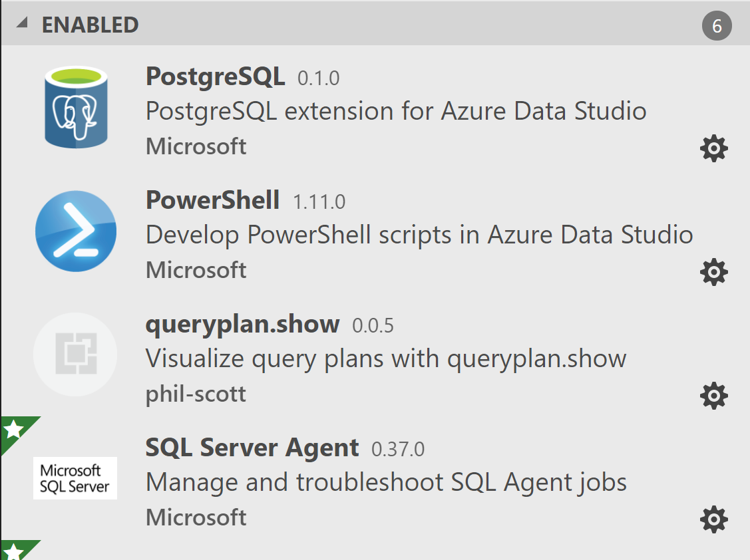Click the green star badge on SQL Server Agent

pos(13,430)
